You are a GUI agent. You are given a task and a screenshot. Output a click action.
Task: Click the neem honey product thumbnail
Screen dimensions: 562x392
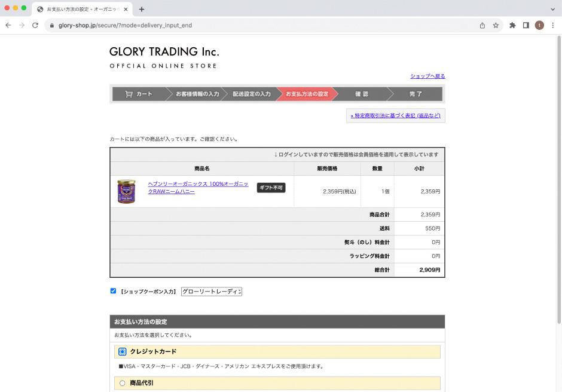coord(126,191)
